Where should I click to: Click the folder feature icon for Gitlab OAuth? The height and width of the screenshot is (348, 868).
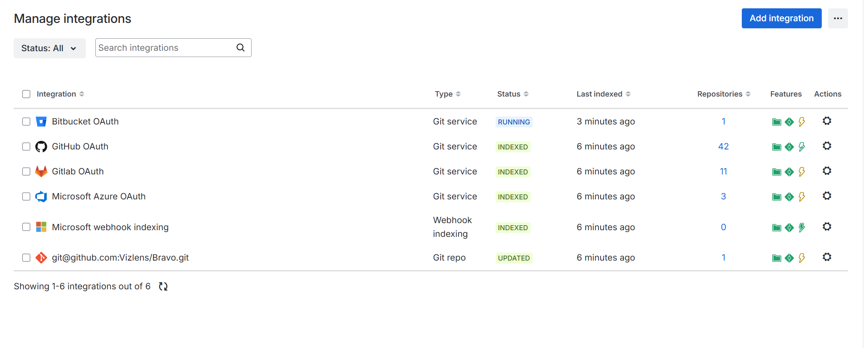(776, 172)
